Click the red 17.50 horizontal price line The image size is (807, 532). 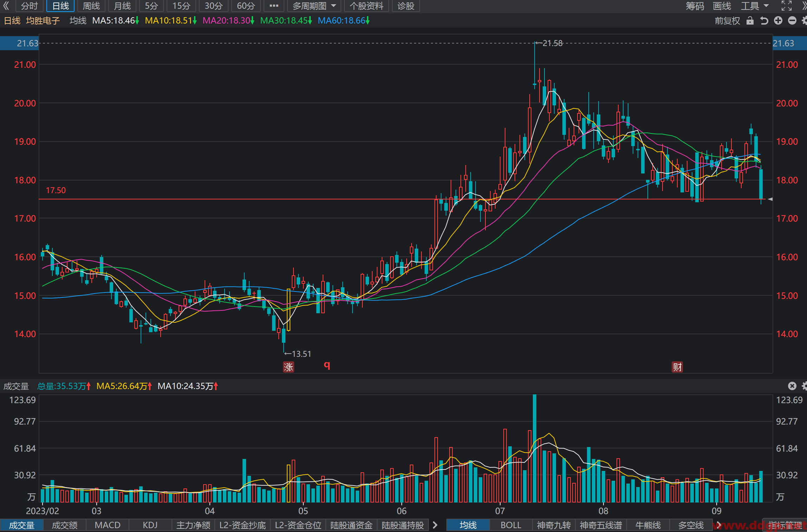coord(404,199)
